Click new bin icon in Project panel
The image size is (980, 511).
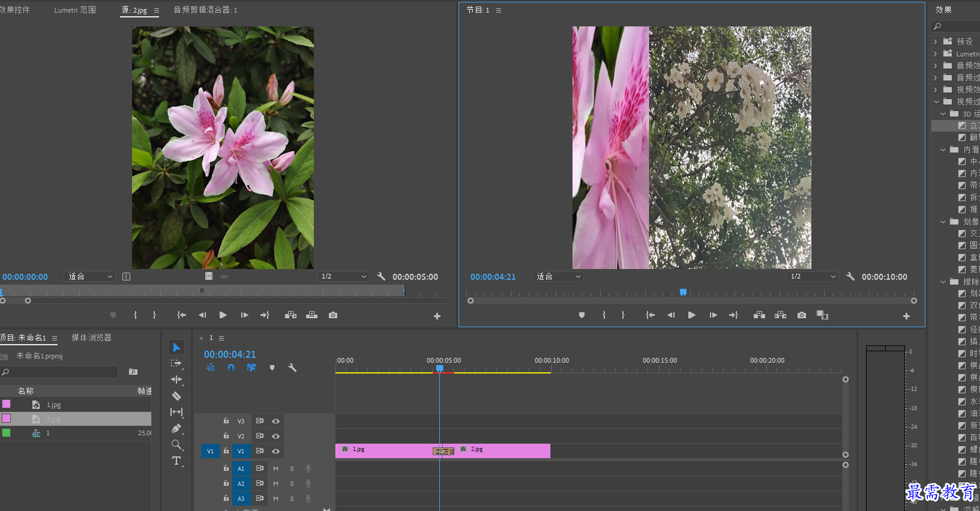pyautogui.click(x=133, y=372)
